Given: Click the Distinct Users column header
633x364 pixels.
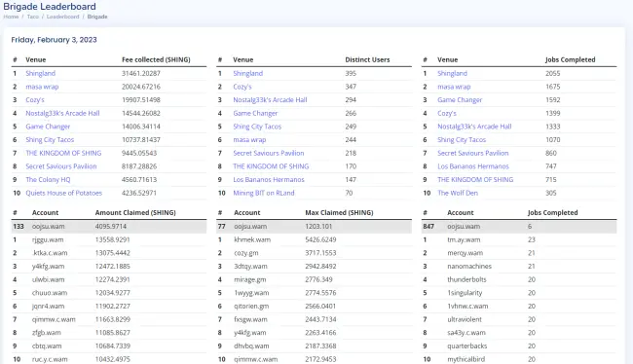Looking at the screenshot, I should click(367, 59).
